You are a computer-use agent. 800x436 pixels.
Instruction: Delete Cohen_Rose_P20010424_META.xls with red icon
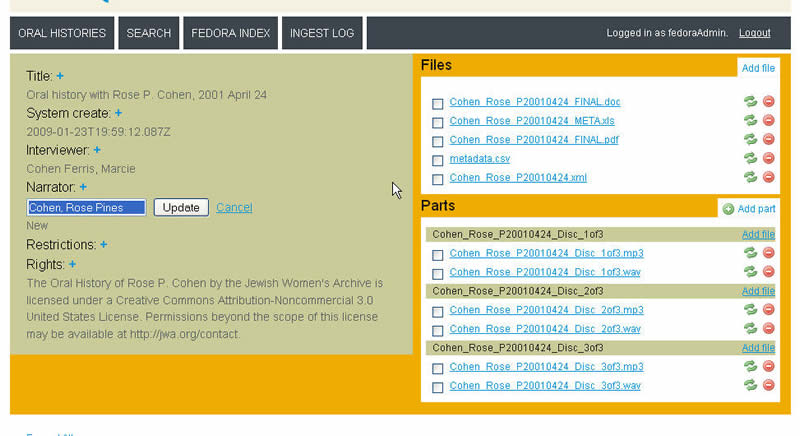(768, 120)
